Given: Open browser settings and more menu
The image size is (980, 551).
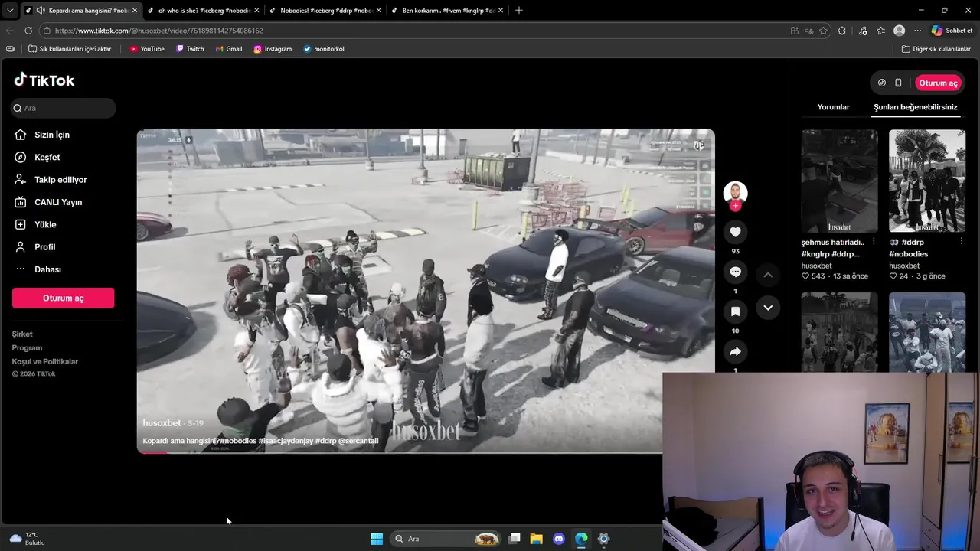Looking at the screenshot, I should (917, 31).
